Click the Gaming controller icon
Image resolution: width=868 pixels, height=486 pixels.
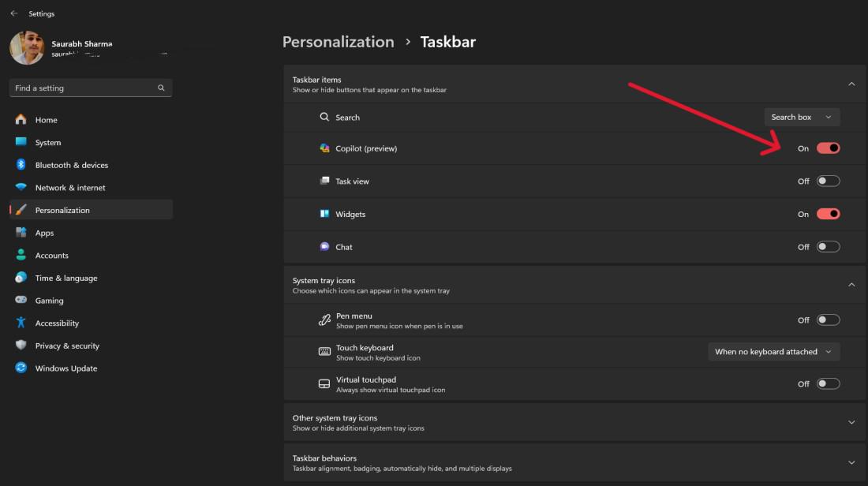click(21, 301)
